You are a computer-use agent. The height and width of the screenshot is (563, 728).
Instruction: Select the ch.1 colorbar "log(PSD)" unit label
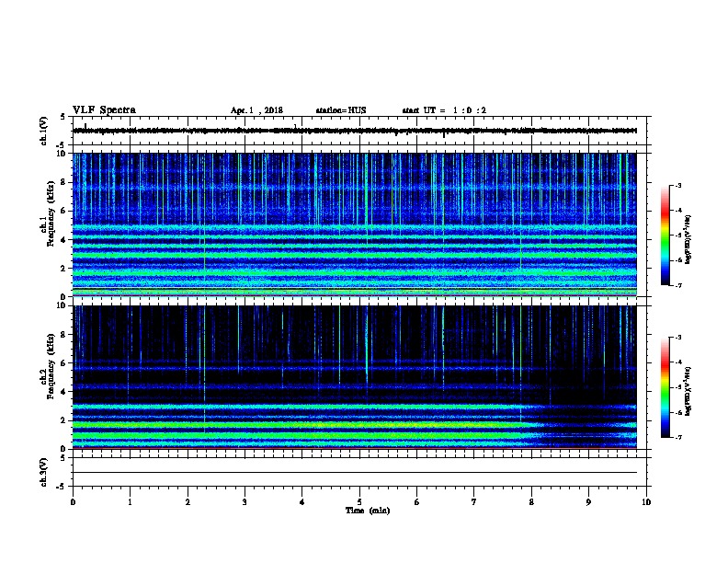click(x=688, y=239)
